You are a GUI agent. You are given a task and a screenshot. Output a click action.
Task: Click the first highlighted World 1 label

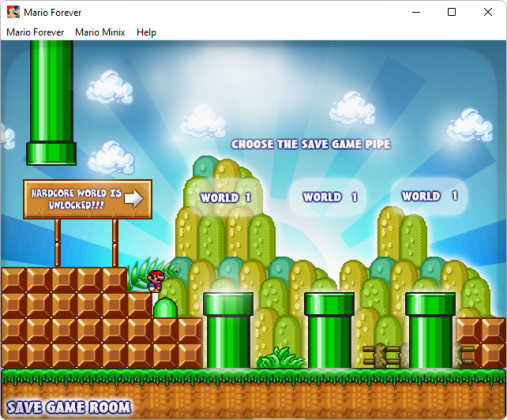[x=226, y=198]
